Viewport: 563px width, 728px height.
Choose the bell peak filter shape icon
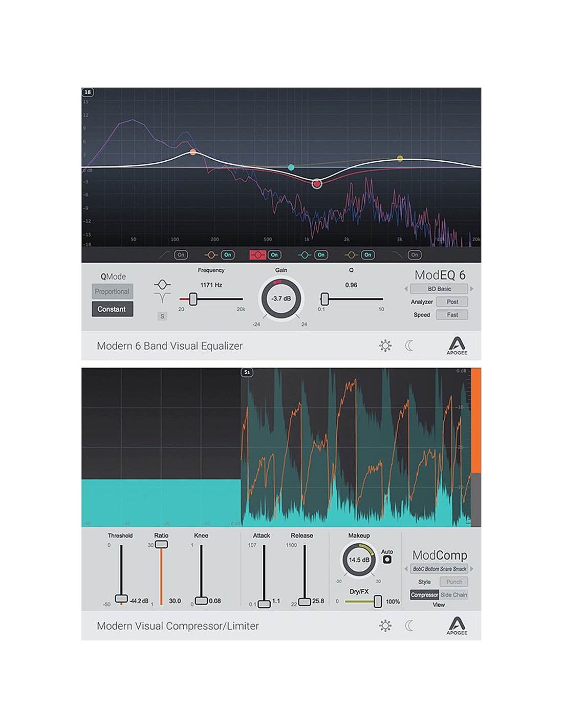pyautogui.click(x=162, y=284)
